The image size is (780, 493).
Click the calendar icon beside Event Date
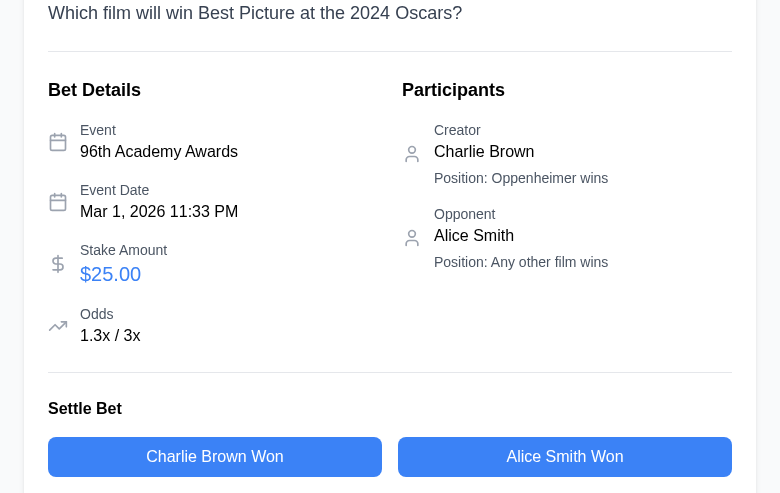(58, 202)
